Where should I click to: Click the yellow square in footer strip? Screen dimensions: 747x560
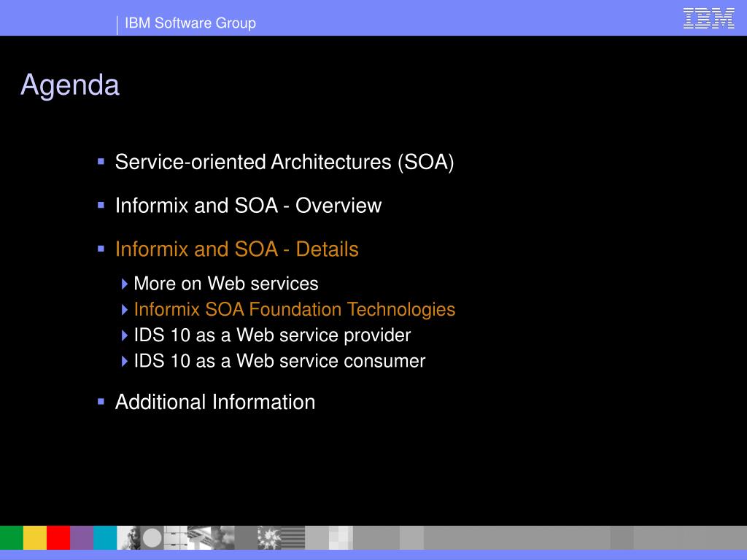(x=35, y=537)
